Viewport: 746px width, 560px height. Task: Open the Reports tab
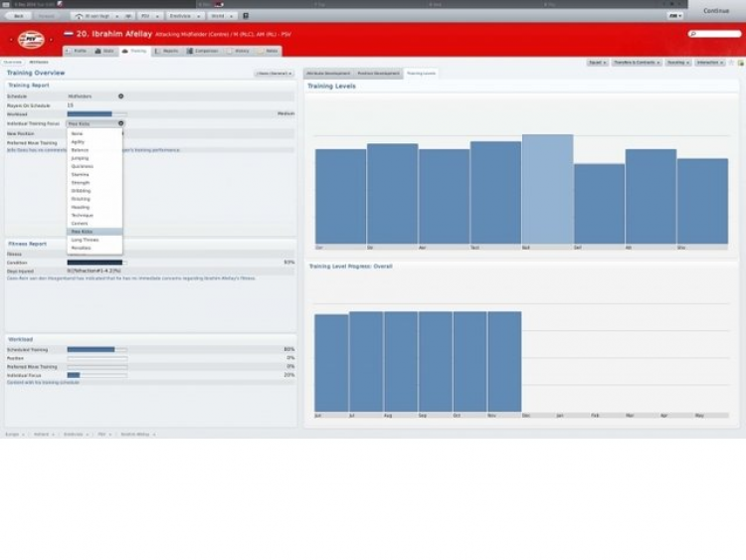click(167, 51)
